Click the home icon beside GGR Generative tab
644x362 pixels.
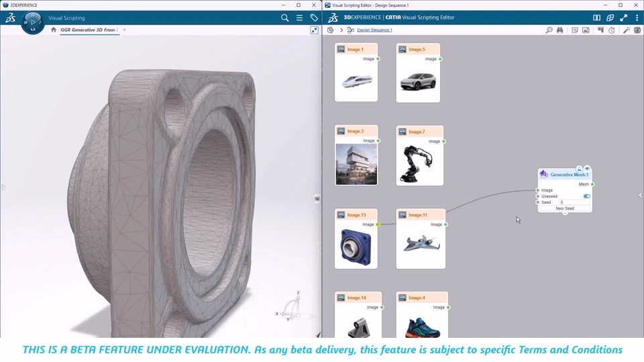(54, 30)
